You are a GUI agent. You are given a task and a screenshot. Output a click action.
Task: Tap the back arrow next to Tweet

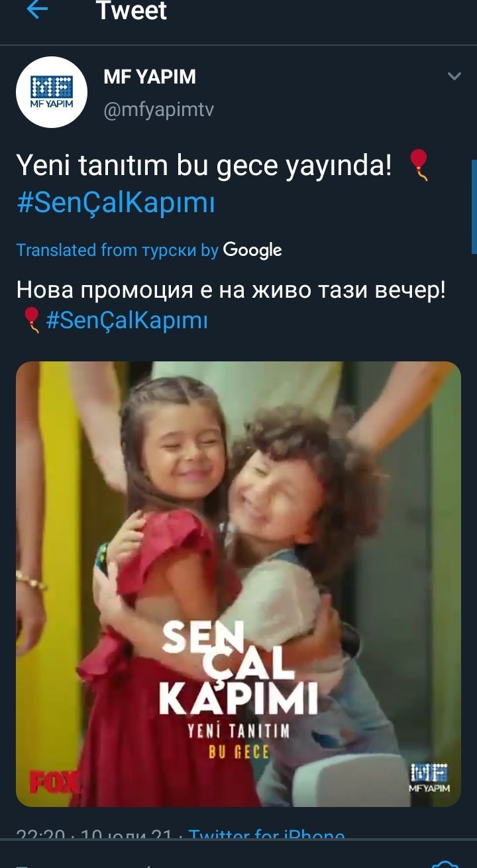[x=37, y=10]
